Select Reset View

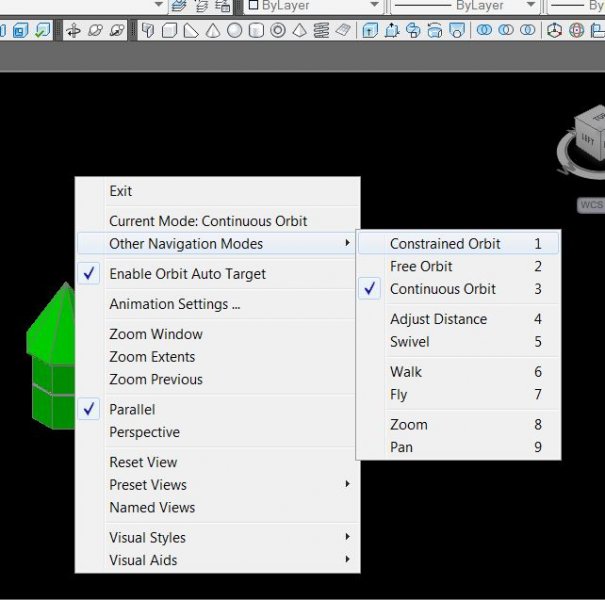(218, 462)
